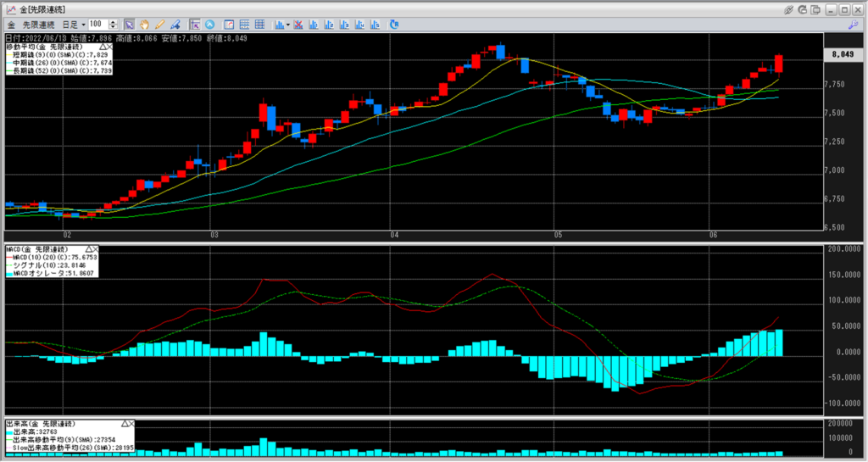Click the 8,049 current price label
Image resolution: width=868 pixels, height=462 pixels.
pyautogui.click(x=841, y=54)
